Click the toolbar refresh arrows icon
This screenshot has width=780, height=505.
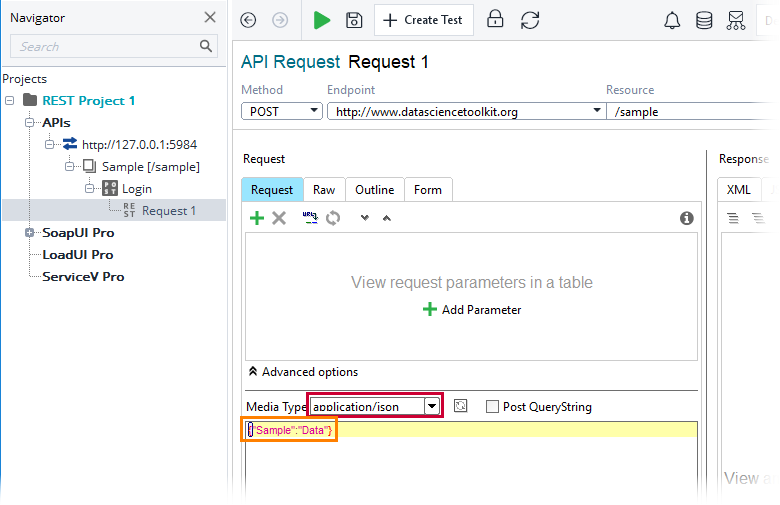tap(530, 20)
